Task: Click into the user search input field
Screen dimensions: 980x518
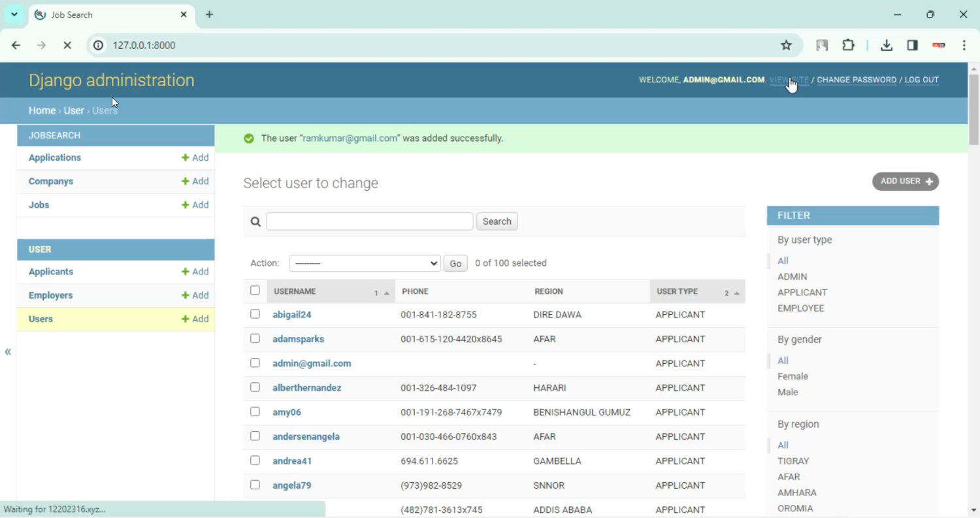Action: point(369,221)
